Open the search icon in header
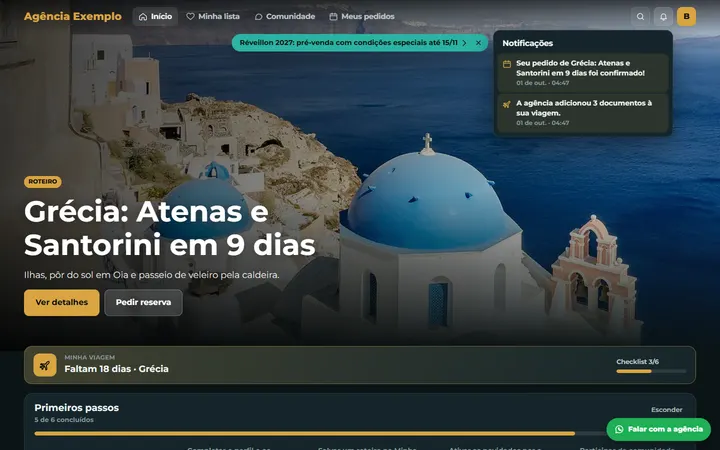 pyautogui.click(x=640, y=17)
